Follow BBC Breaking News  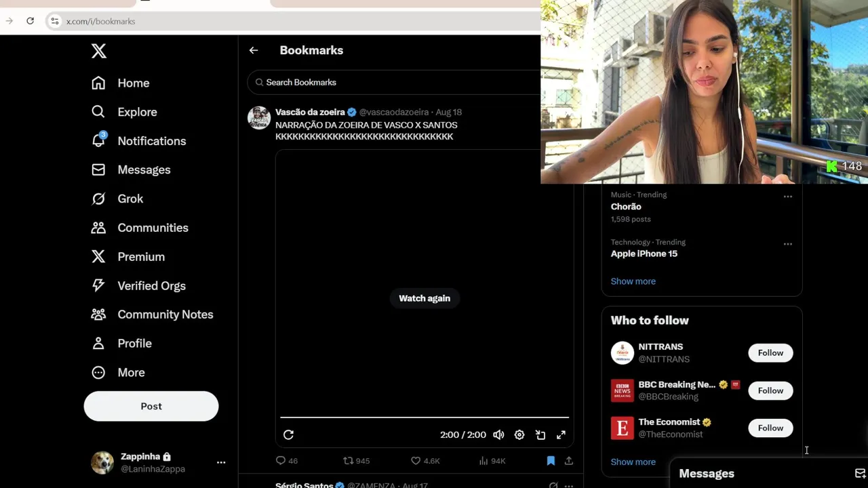[x=770, y=391]
